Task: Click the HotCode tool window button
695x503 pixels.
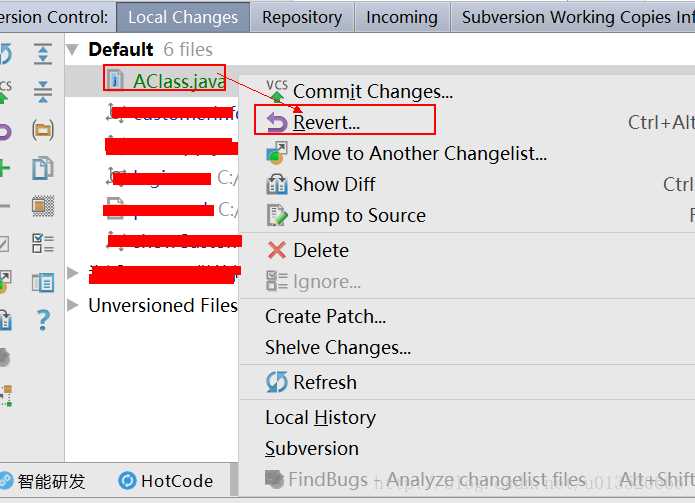Action: (x=166, y=481)
